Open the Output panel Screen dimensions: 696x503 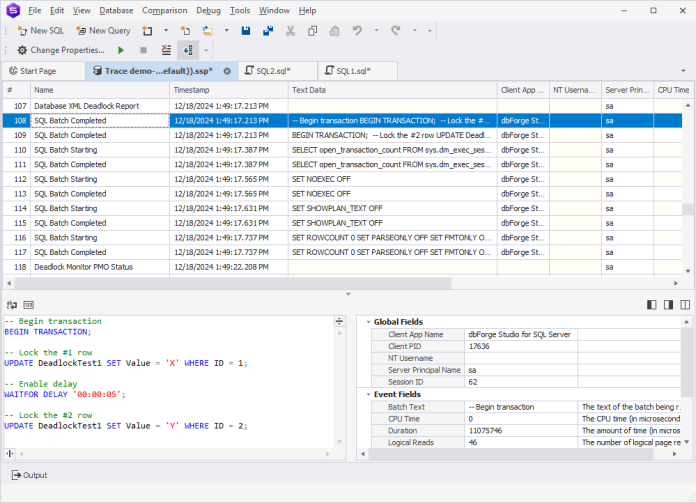[x=29, y=475]
